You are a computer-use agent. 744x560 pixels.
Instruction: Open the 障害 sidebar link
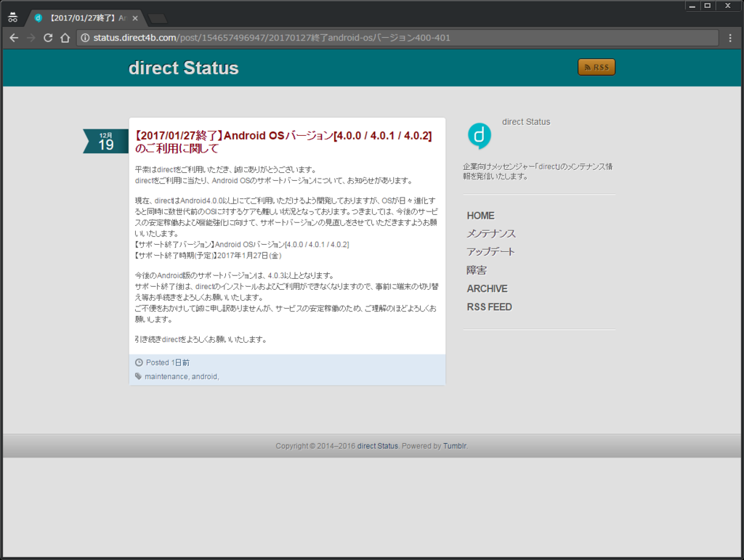(477, 270)
